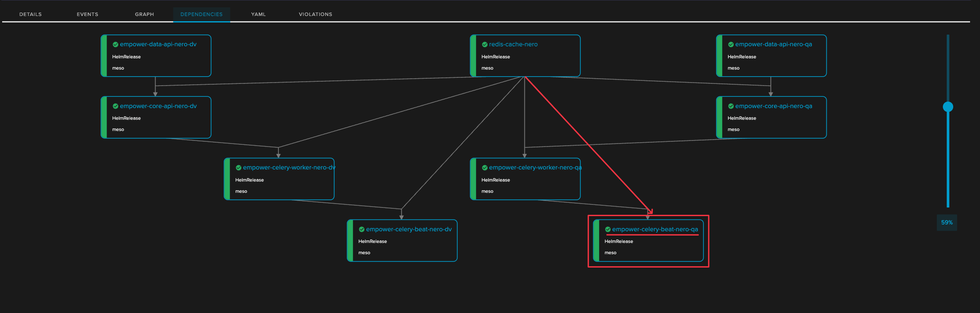Open empower-data-api-nero-dv link

point(158,45)
